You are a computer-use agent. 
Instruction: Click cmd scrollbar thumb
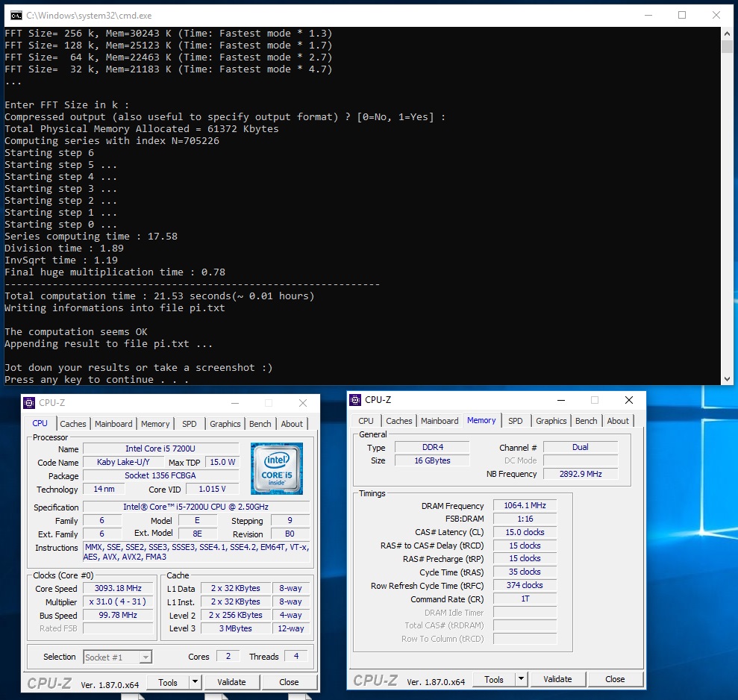tap(727, 46)
